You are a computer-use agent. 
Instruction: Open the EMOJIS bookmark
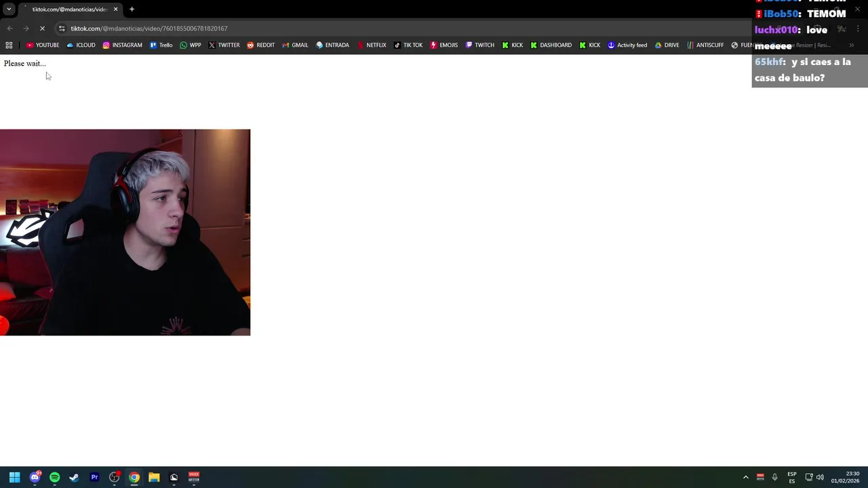(443, 45)
